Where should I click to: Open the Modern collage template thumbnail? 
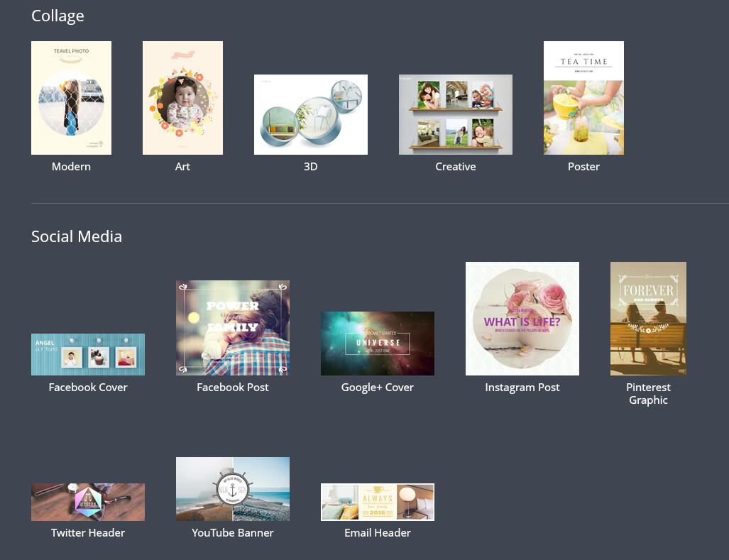click(71, 98)
